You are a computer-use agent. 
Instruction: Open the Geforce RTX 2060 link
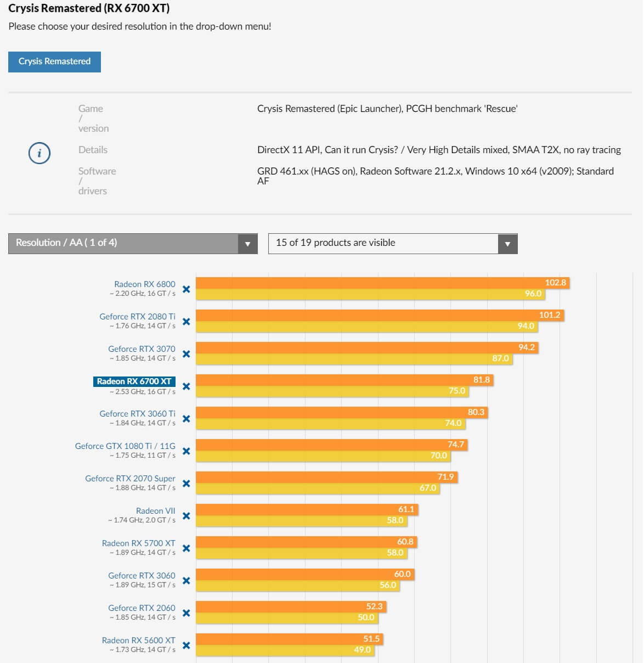142,608
